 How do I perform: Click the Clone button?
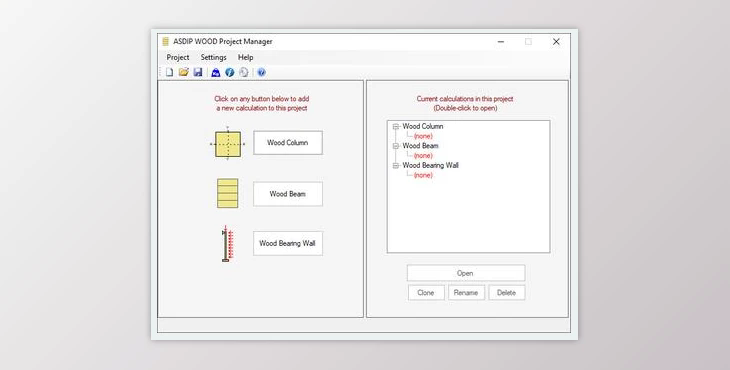(426, 293)
